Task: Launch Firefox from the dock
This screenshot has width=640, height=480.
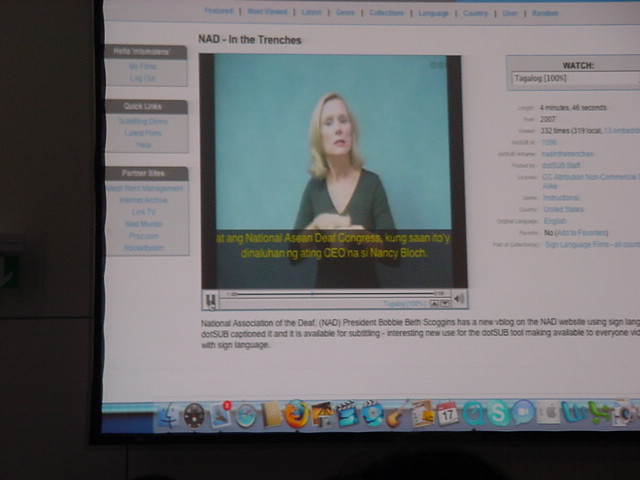Action: pos(297,414)
